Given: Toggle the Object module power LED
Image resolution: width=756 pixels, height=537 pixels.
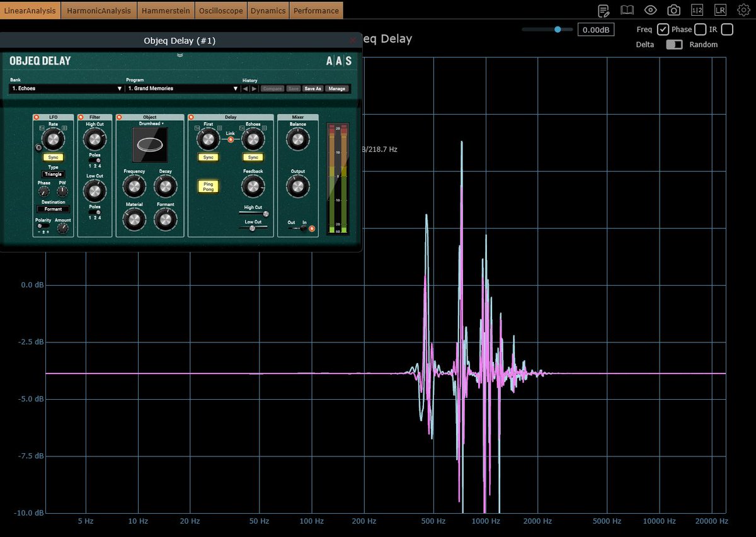Looking at the screenshot, I should [x=119, y=118].
